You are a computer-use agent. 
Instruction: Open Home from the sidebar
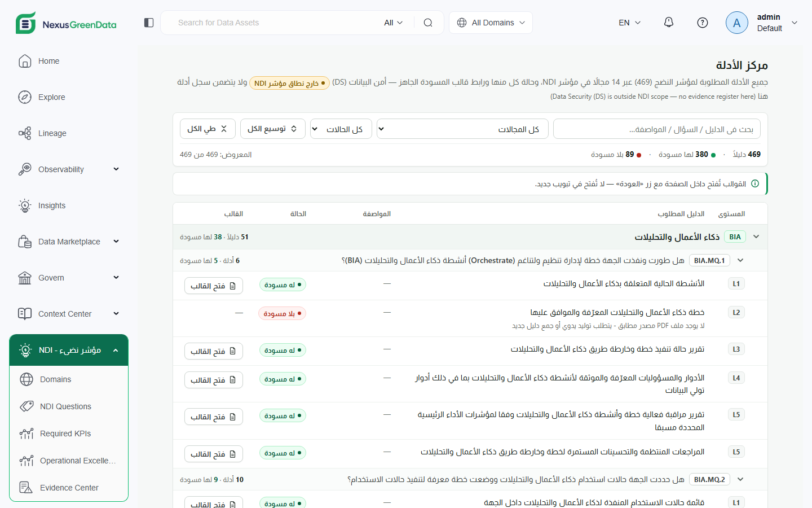(69, 61)
